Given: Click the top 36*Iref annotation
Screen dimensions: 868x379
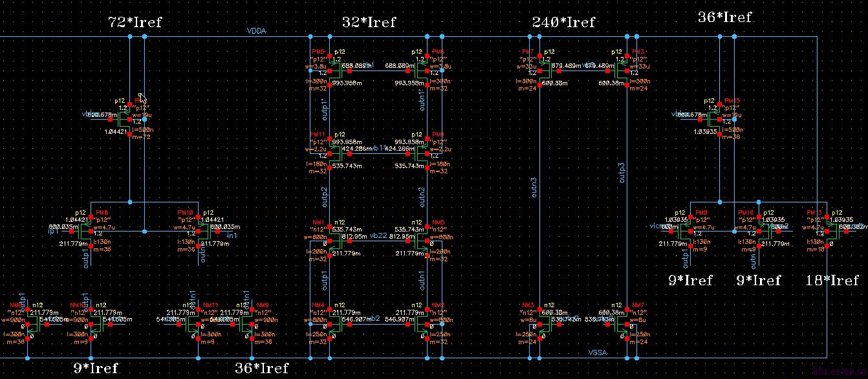Looking at the screenshot, I should (x=725, y=17).
